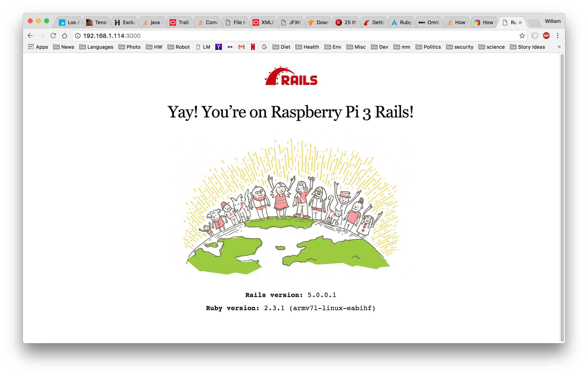Expand the Robot bookmarks folder

tap(179, 47)
